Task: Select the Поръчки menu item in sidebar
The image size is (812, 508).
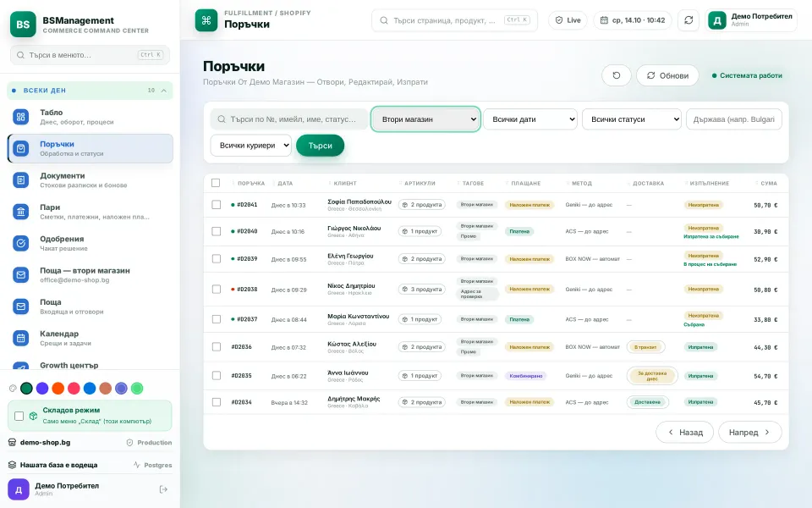Action: click(x=91, y=148)
